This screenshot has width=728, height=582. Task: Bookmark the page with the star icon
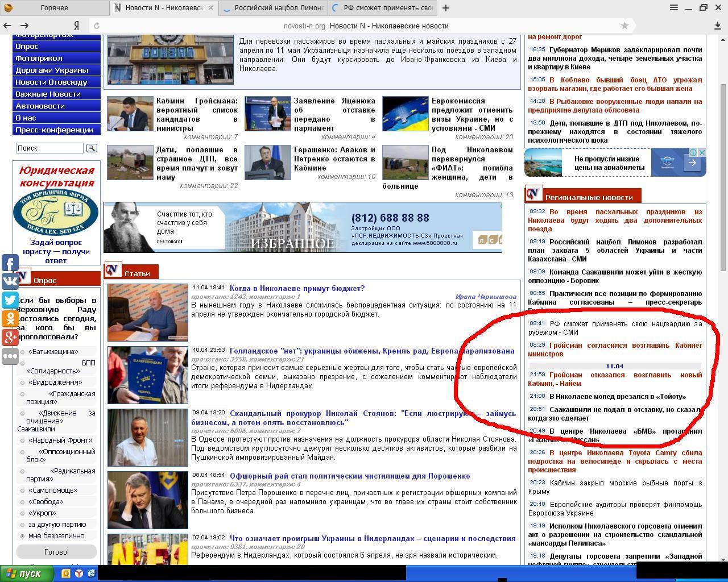coord(624,26)
